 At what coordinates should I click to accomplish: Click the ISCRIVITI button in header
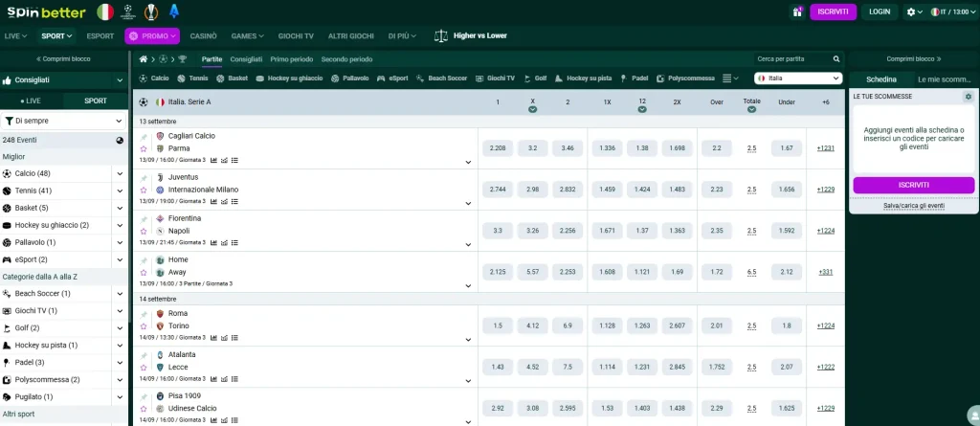834,11
